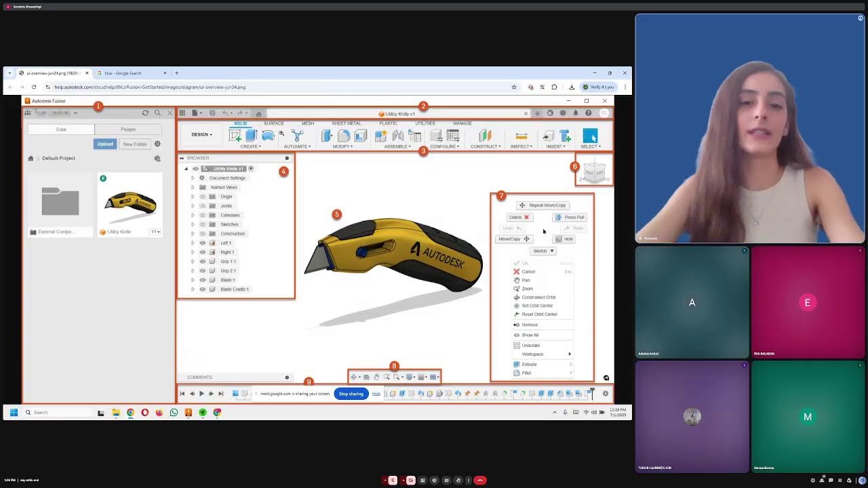868x488 pixels.
Task: Open the CONSTRUCT dropdown menu
Action: tap(486, 146)
